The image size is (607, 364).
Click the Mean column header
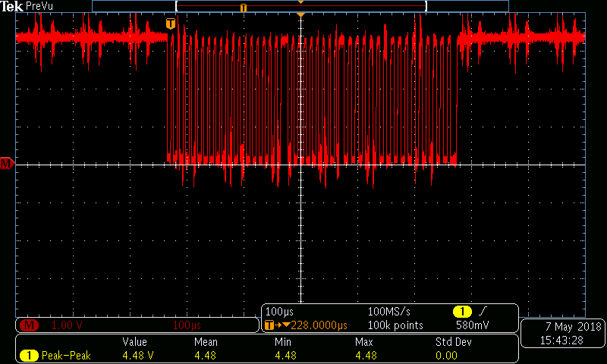(x=206, y=342)
